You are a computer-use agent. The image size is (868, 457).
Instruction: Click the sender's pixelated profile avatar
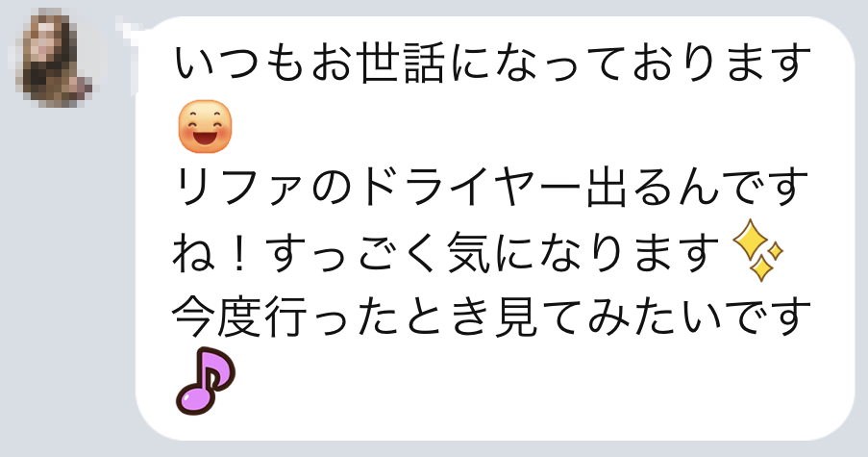coord(53,58)
